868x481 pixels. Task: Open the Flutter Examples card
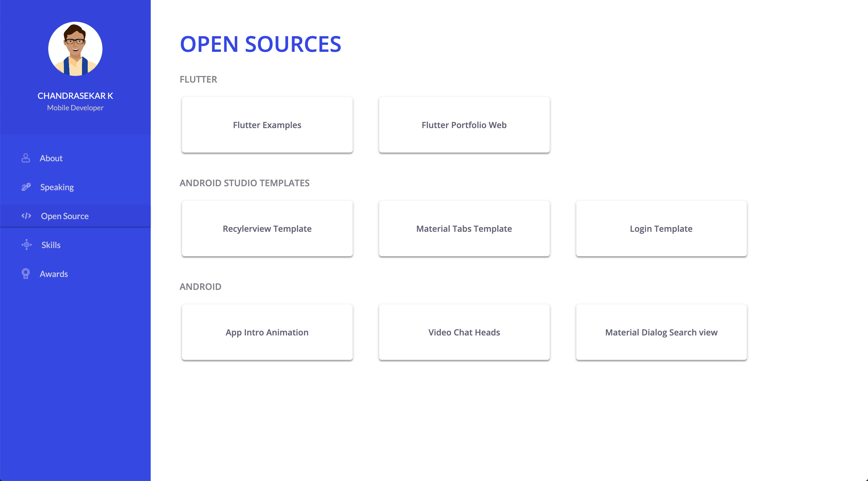[267, 125]
